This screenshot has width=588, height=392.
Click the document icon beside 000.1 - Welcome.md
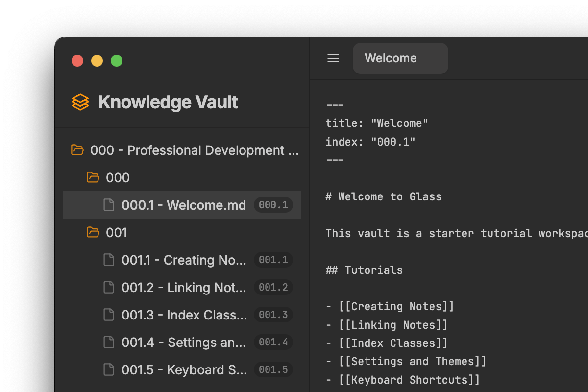[109, 205]
